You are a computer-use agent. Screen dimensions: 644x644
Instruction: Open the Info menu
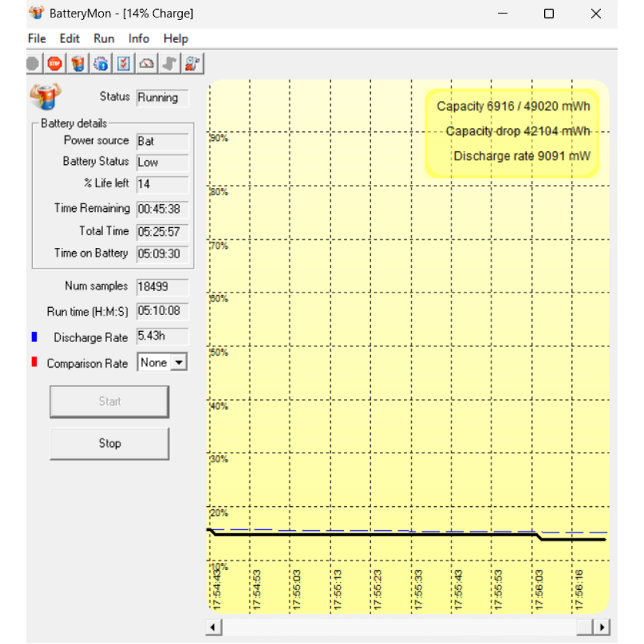click(138, 39)
